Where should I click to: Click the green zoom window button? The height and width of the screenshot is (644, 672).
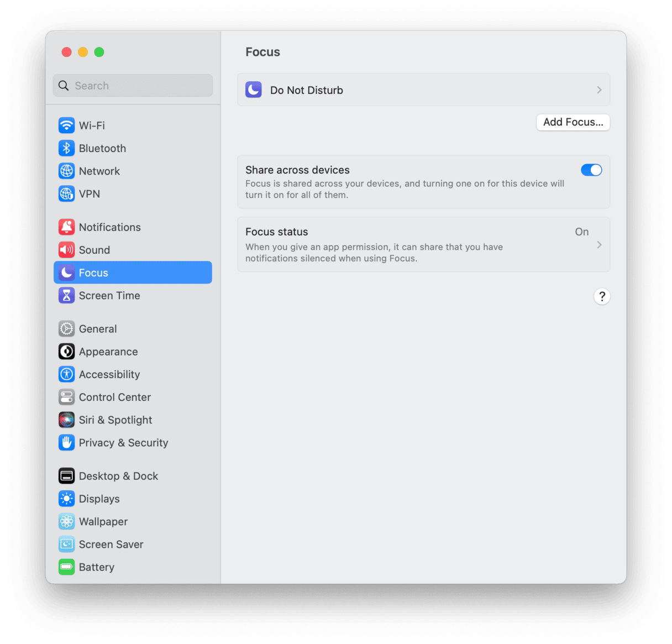click(99, 52)
